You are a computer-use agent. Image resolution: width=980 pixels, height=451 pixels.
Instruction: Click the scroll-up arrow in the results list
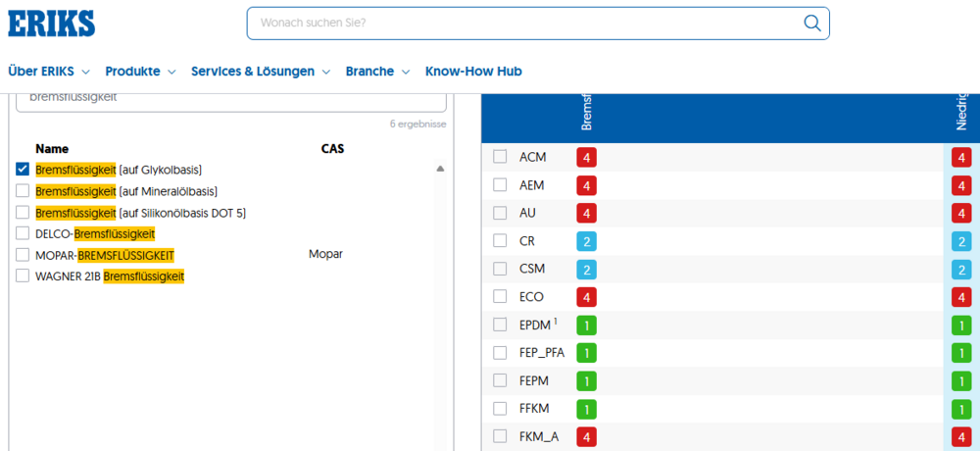(440, 169)
